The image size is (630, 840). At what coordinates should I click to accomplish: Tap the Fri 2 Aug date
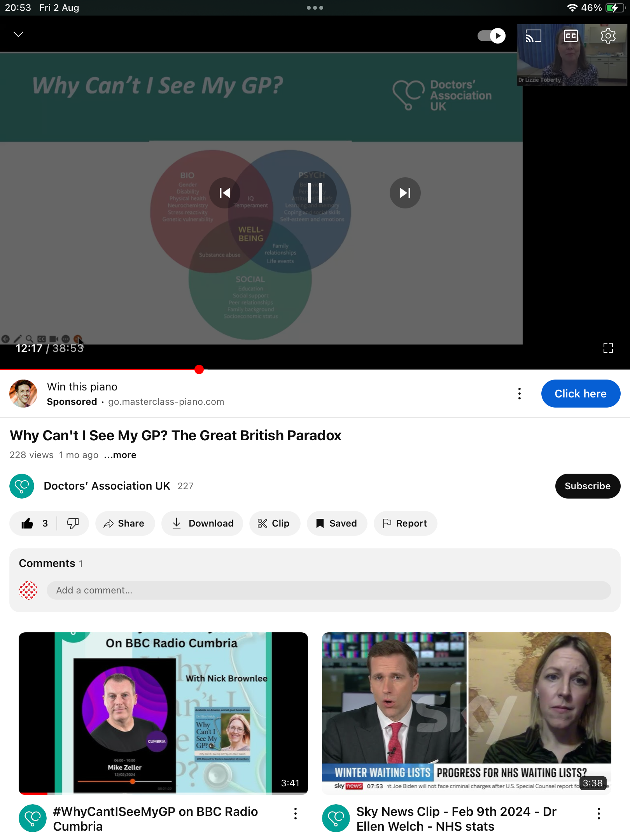59,8
